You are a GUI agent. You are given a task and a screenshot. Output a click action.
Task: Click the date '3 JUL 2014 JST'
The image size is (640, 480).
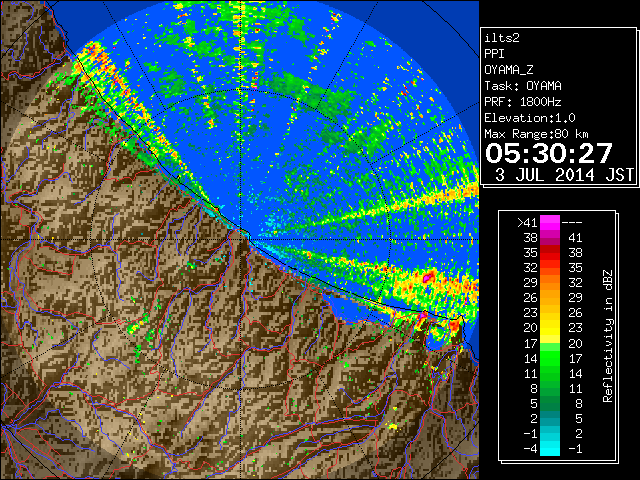[x=564, y=175]
